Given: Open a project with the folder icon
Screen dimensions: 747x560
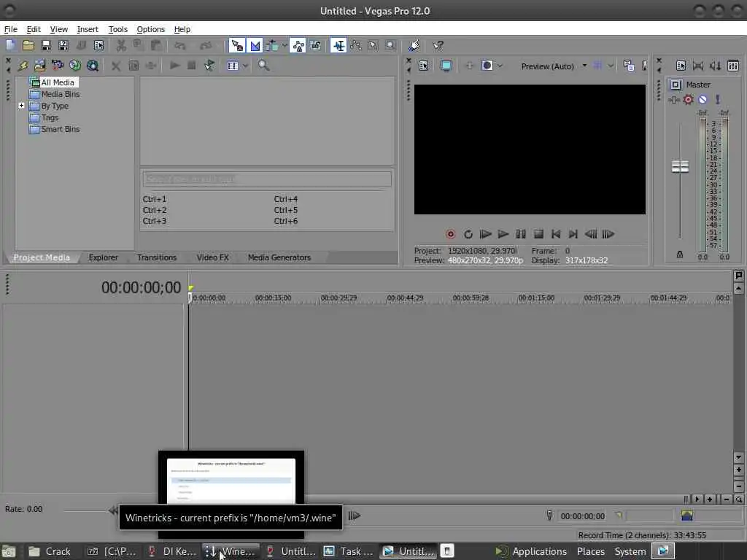Looking at the screenshot, I should click(28, 46).
